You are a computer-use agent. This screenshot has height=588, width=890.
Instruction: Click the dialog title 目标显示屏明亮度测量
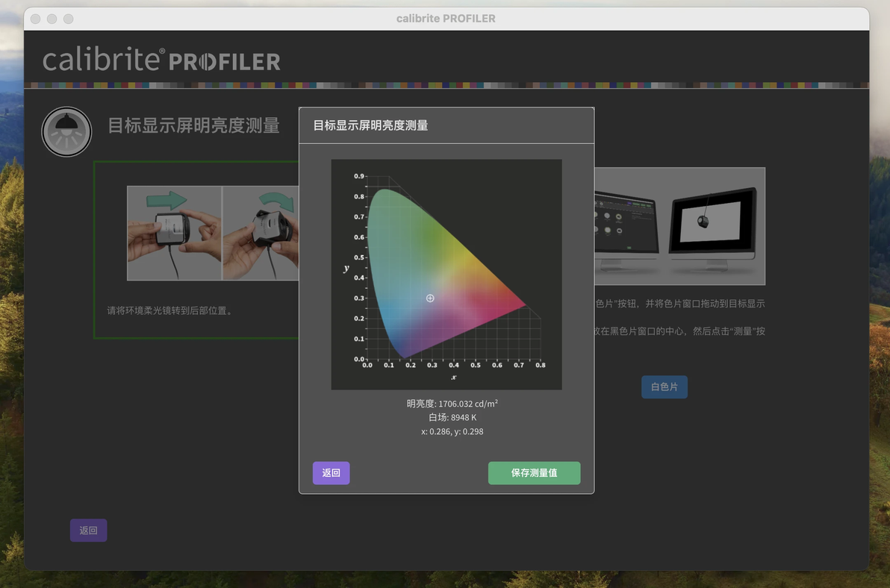click(370, 125)
